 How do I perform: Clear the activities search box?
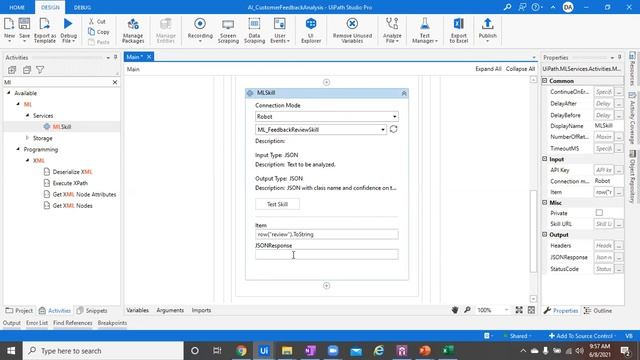(115, 82)
